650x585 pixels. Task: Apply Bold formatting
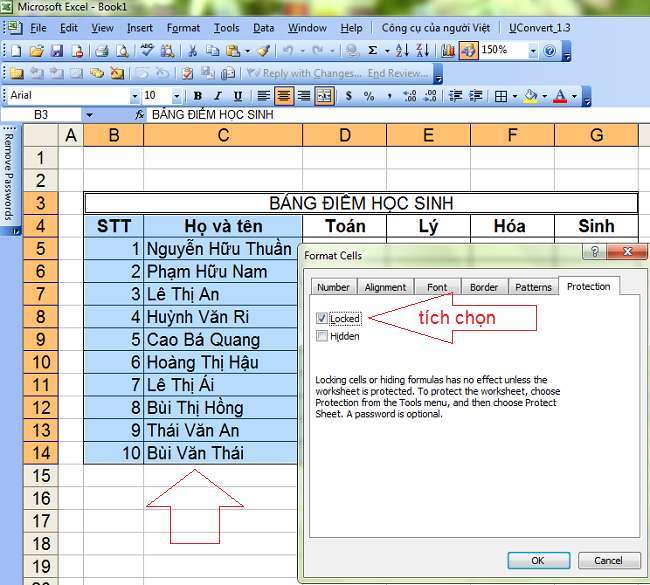tap(198, 96)
